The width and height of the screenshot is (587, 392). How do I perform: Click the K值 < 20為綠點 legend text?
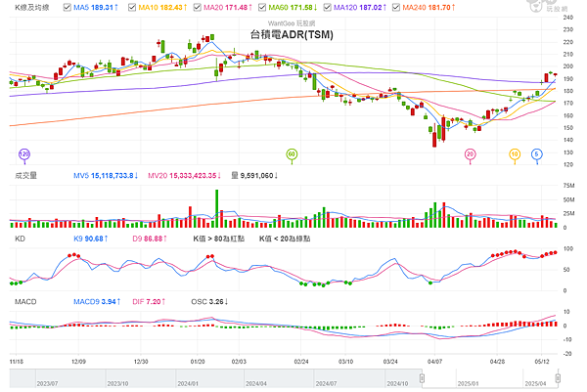(285, 239)
